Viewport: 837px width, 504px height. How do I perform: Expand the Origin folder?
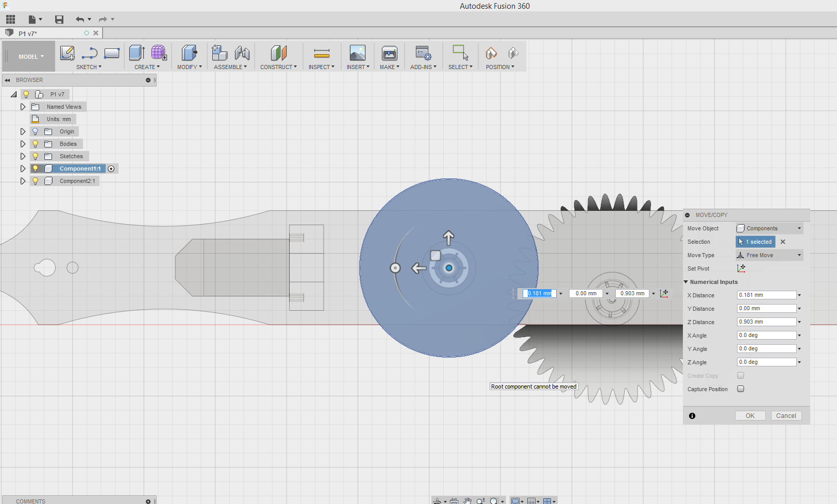pos(23,131)
